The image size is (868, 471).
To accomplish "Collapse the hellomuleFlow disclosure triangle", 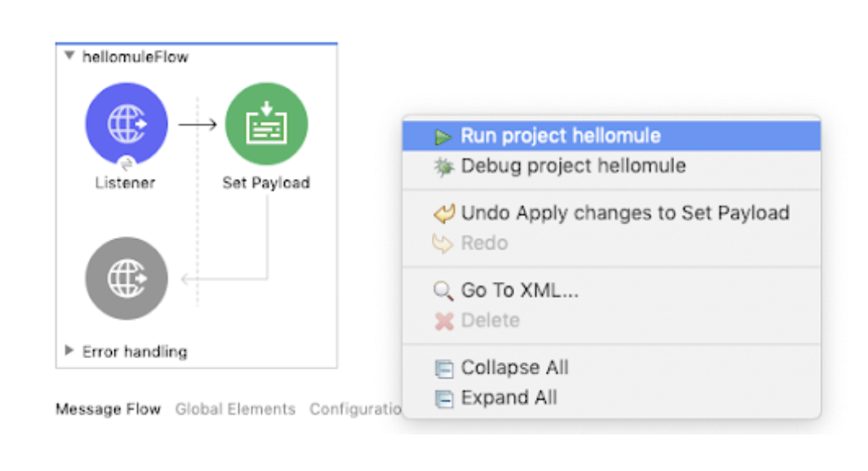I will coord(69,55).
